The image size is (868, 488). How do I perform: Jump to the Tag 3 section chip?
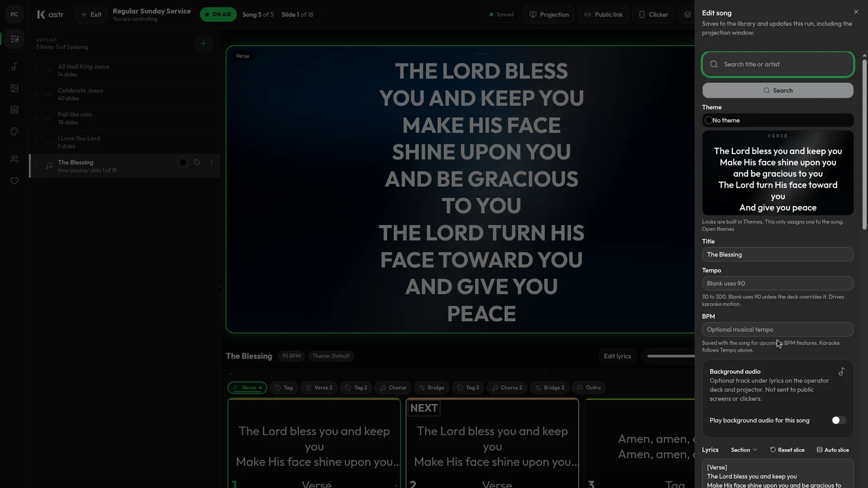[x=468, y=388]
